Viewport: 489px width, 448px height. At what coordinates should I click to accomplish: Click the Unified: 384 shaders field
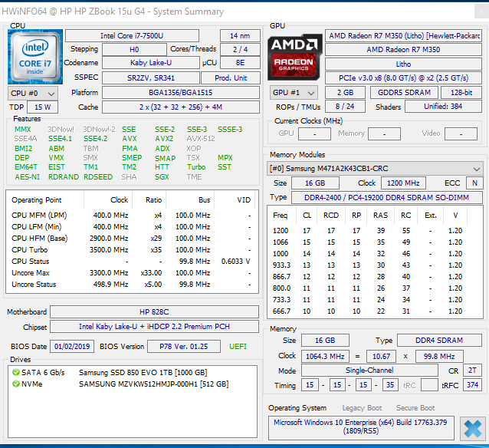pos(443,107)
